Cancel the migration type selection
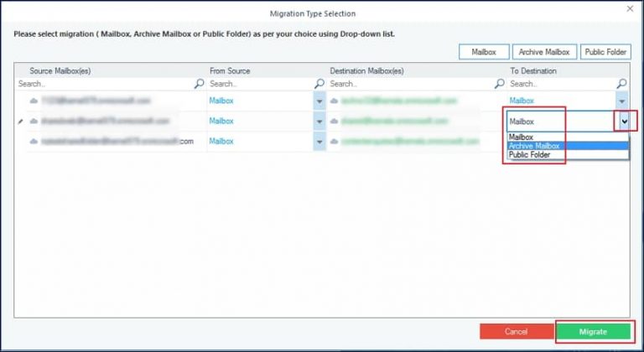Image resolution: width=644 pixels, height=352 pixels. tap(517, 331)
